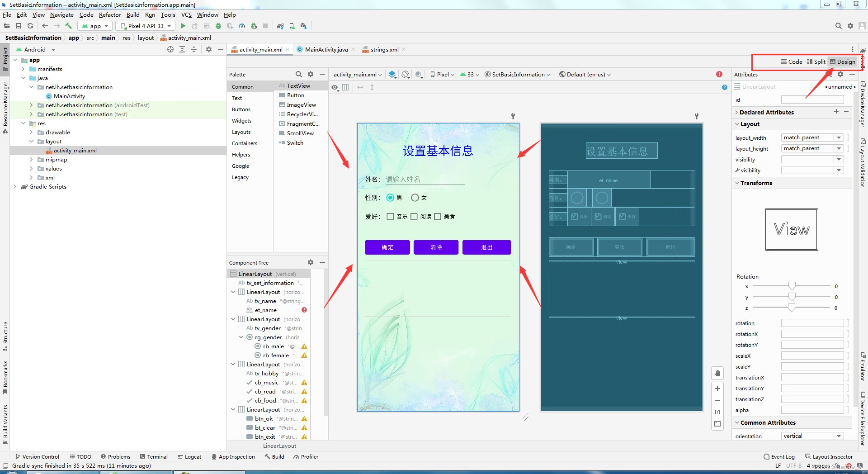Click the Night Mode icon in design toolbar
The height and width of the screenshot is (474, 868).
point(419,74)
